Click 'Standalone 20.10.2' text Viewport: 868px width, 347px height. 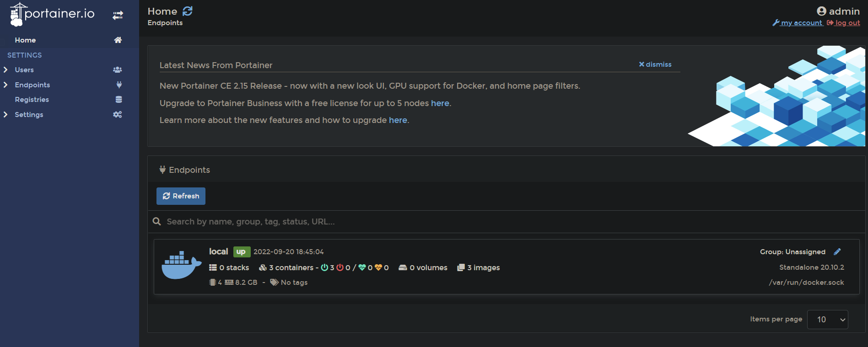[x=812, y=267]
